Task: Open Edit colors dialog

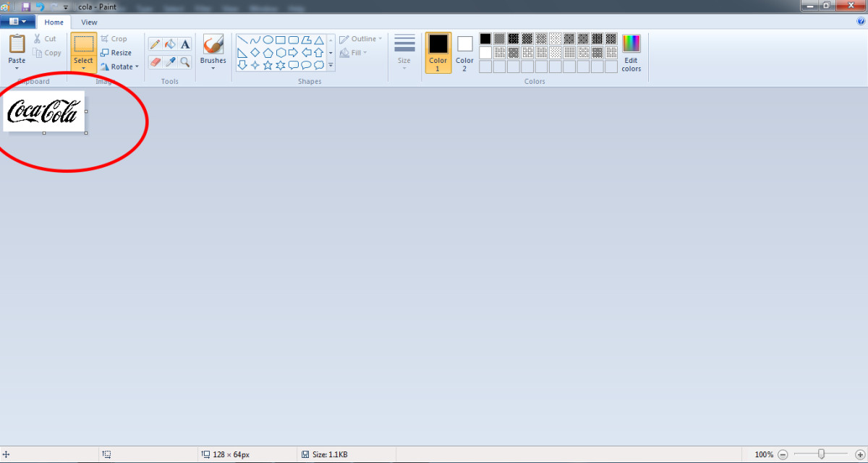Action: point(631,52)
